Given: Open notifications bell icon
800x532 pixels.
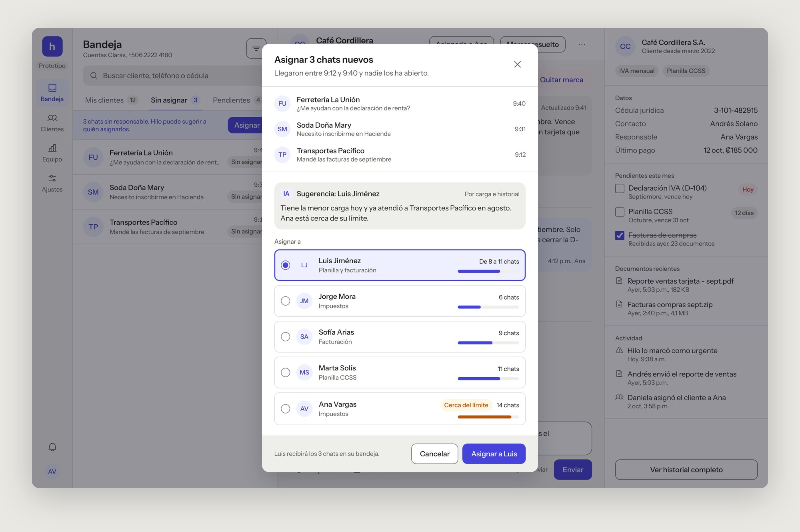Looking at the screenshot, I should tap(52, 447).
